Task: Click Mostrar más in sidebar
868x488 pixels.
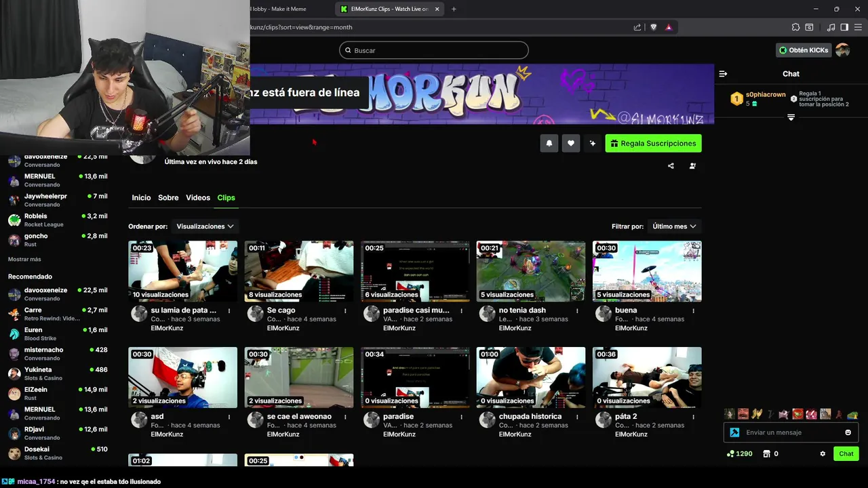Action: point(24,260)
